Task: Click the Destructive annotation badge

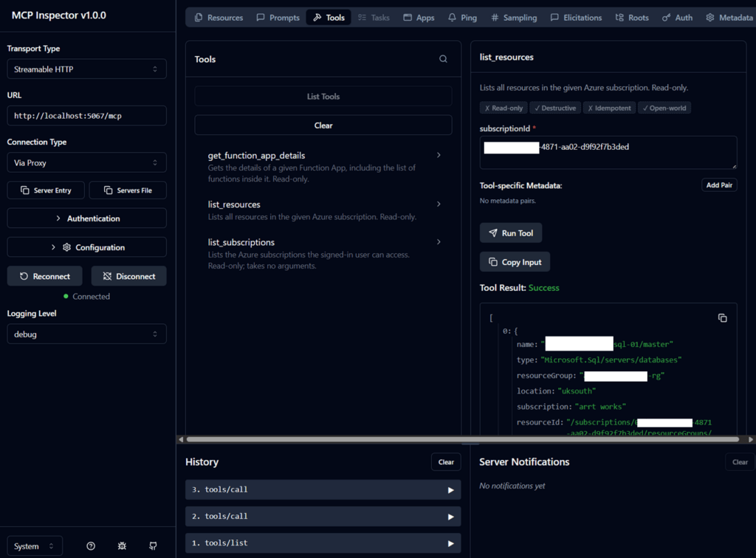Action: [x=555, y=108]
